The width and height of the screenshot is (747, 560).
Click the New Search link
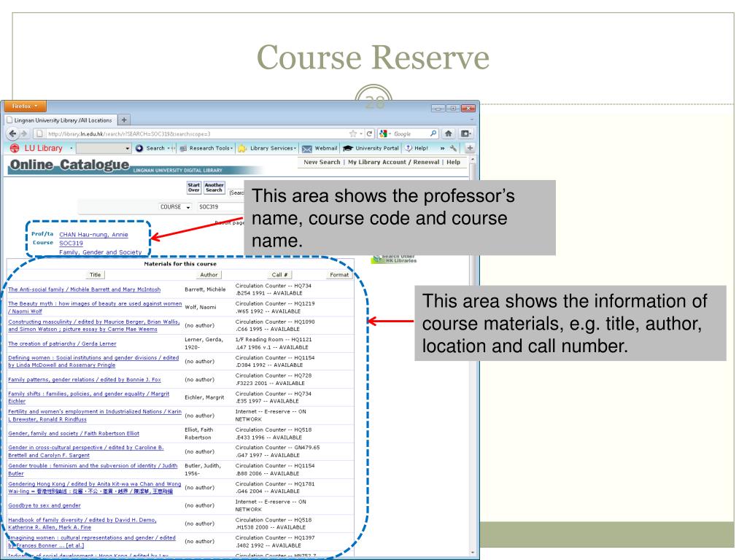click(x=322, y=162)
